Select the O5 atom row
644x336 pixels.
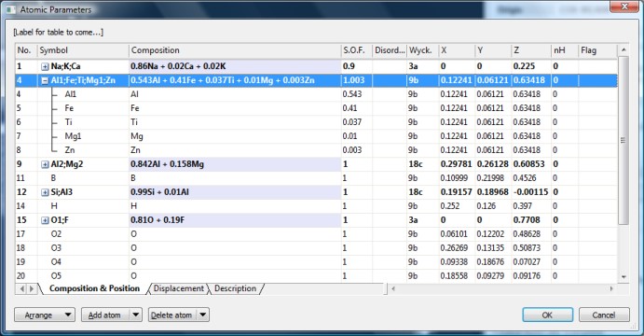click(316, 276)
